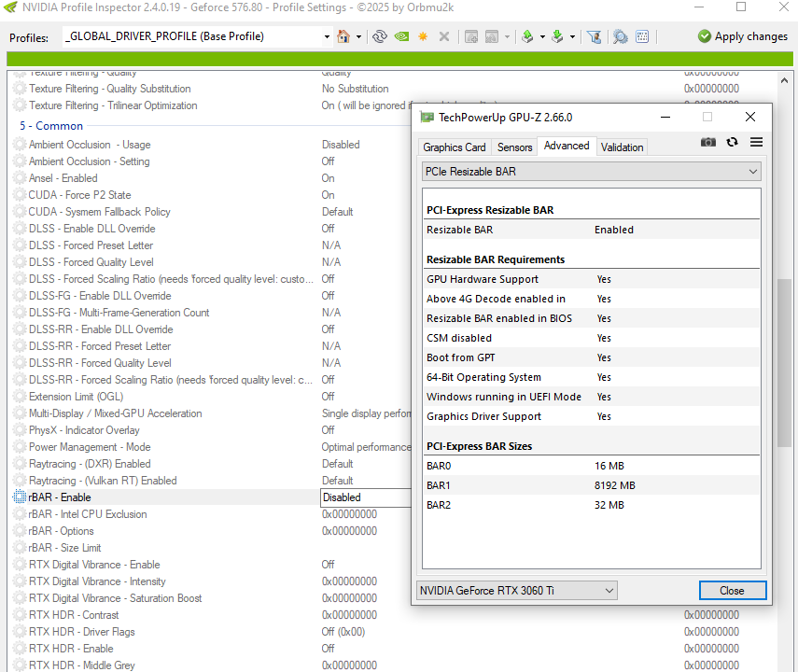Open the bit value editor icon
This screenshot has height=672, width=798.
coord(642,36)
